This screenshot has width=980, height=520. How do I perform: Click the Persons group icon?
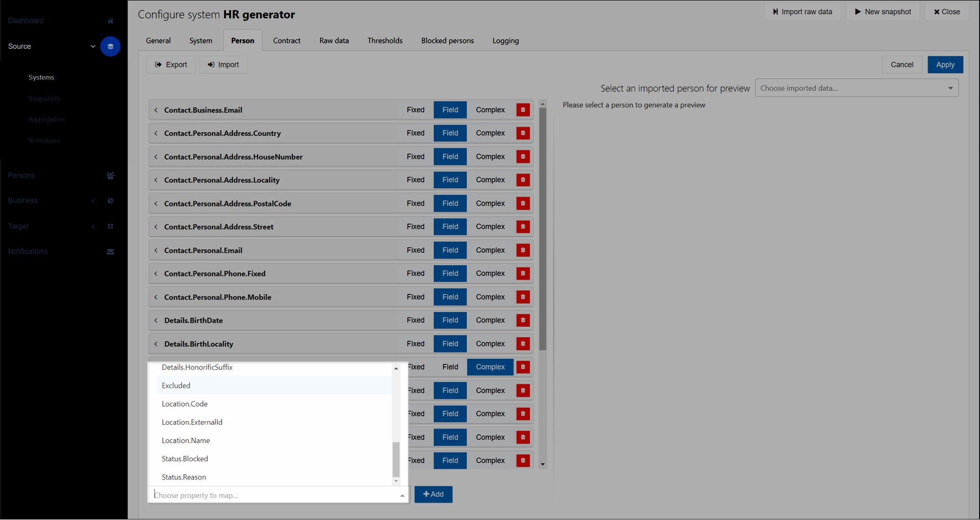[110, 176]
